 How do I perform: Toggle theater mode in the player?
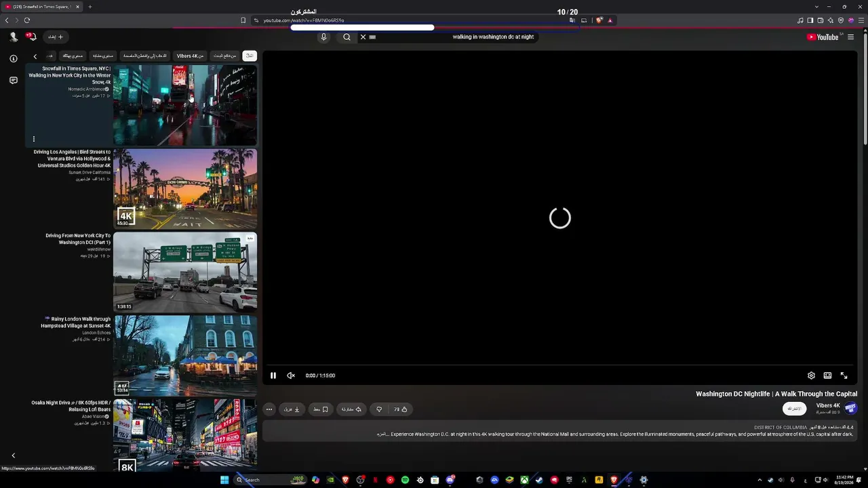pos(827,375)
